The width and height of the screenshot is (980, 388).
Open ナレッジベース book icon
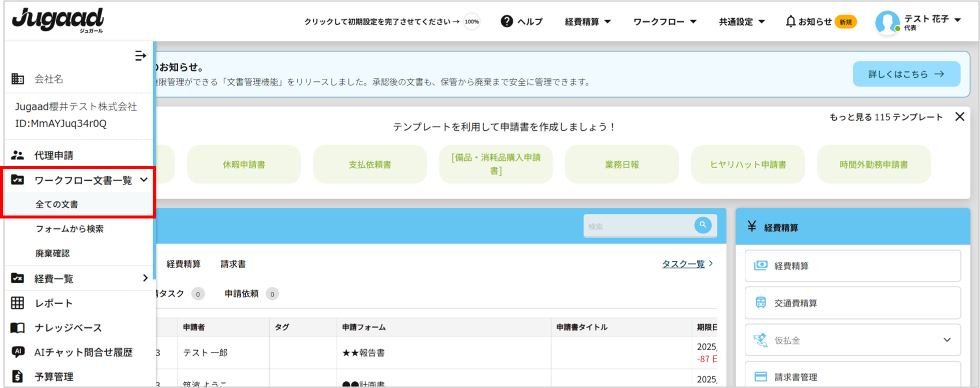(x=18, y=327)
